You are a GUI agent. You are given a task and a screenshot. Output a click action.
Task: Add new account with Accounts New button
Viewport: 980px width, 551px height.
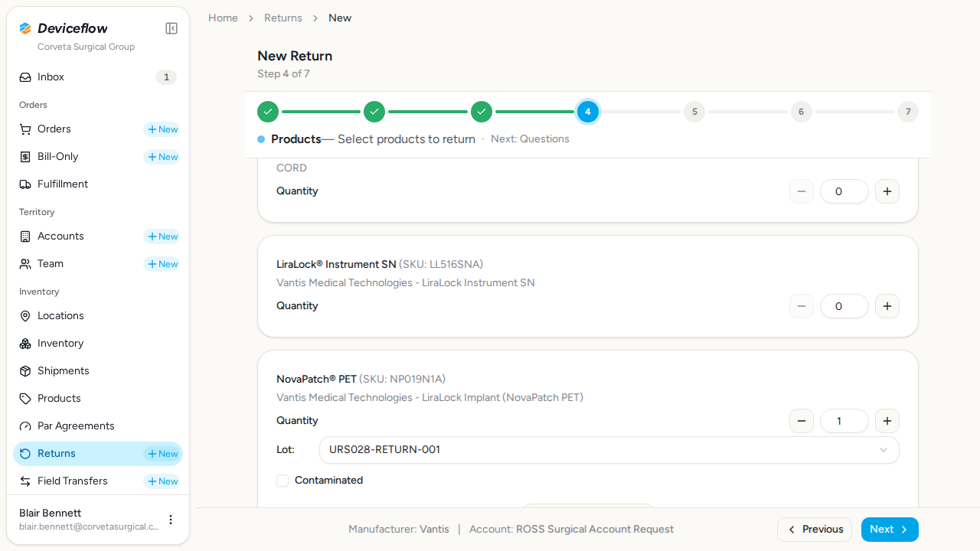tap(162, 236)
